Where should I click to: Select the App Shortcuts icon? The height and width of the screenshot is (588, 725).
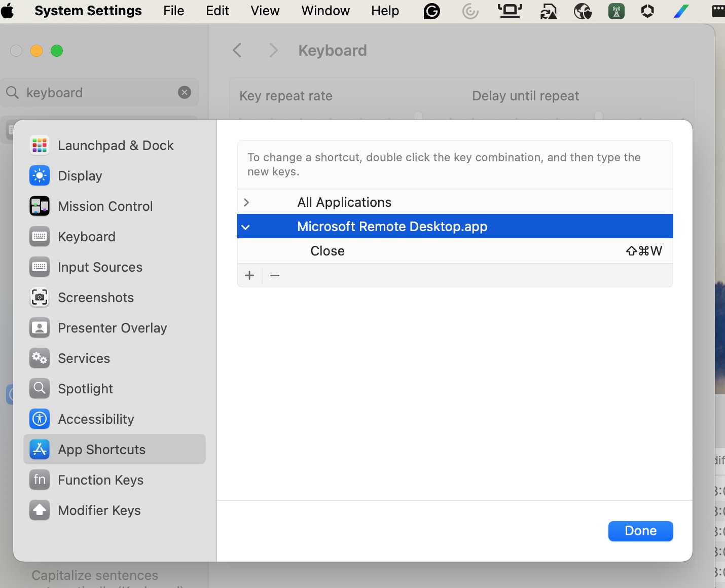point(40,450)
